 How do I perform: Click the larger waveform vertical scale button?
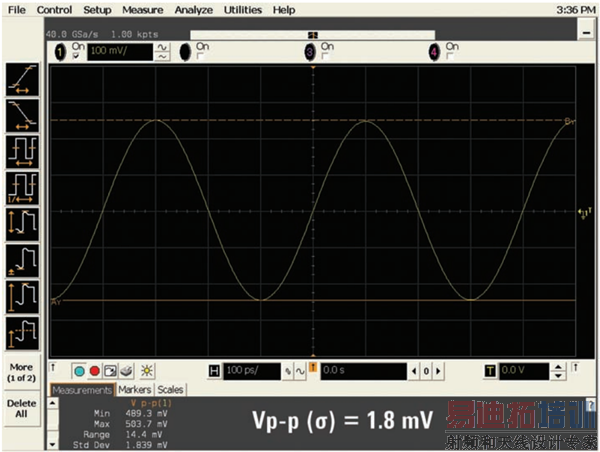[162, 47]
